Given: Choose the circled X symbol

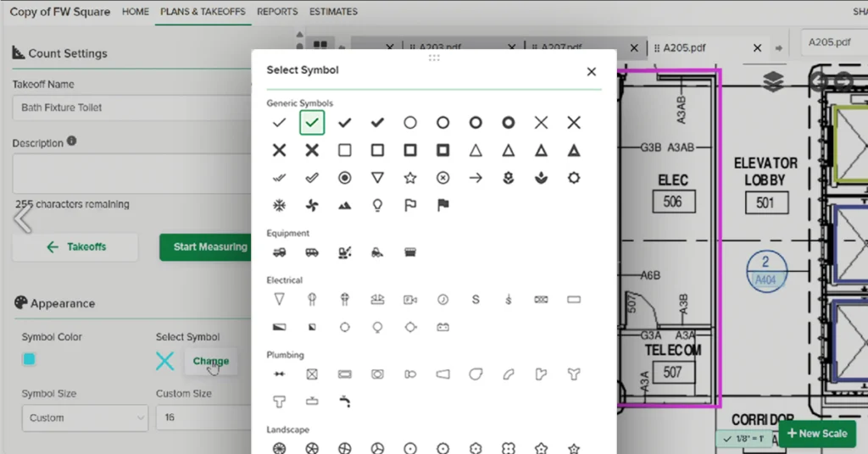Looking at the screenshot, I should (442, 178).
